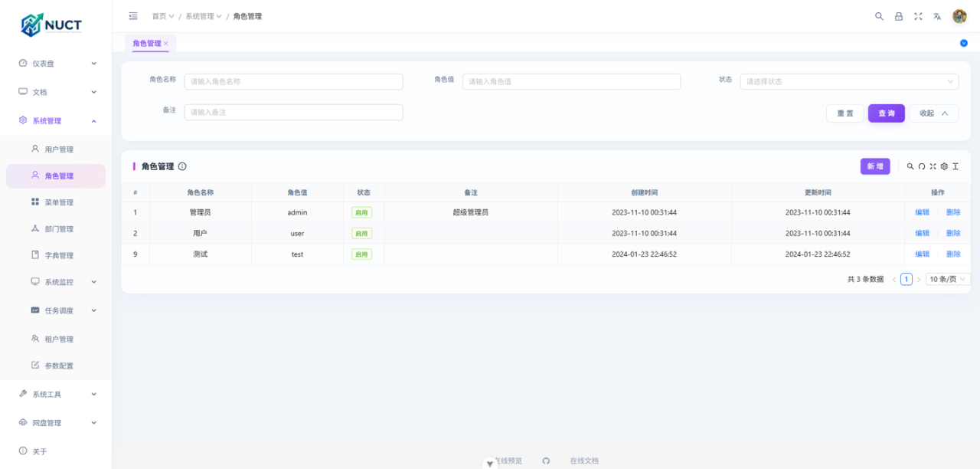
Task: Click the 新增 button
Action: [x=875, y=166]
